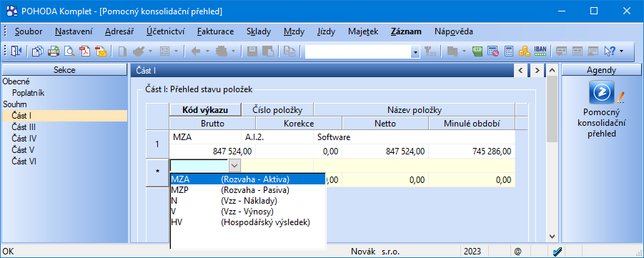Open the dropdown arrow beside the help icon
The width and height of the screenshot is (644, 258).
click(621, 51)
